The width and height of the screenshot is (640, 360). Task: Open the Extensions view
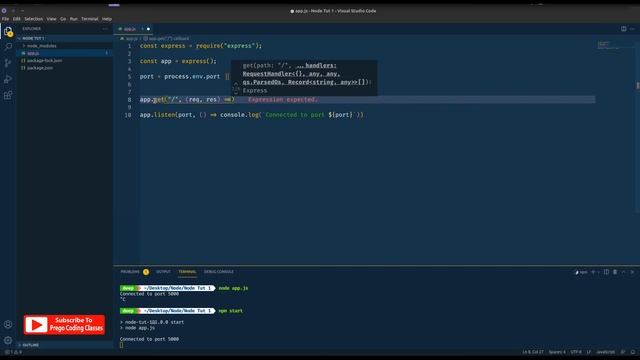click(x=8, y=95)
